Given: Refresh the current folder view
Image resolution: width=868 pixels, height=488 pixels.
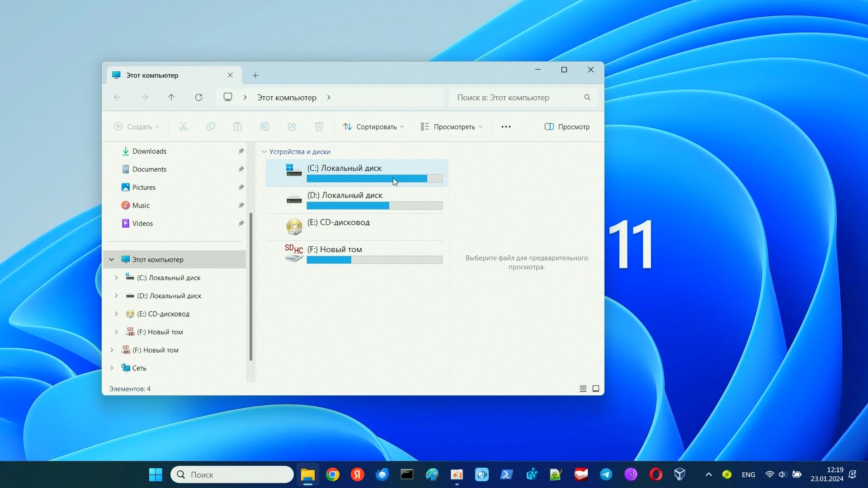Looking at the screenshot, I should [198, 97].
